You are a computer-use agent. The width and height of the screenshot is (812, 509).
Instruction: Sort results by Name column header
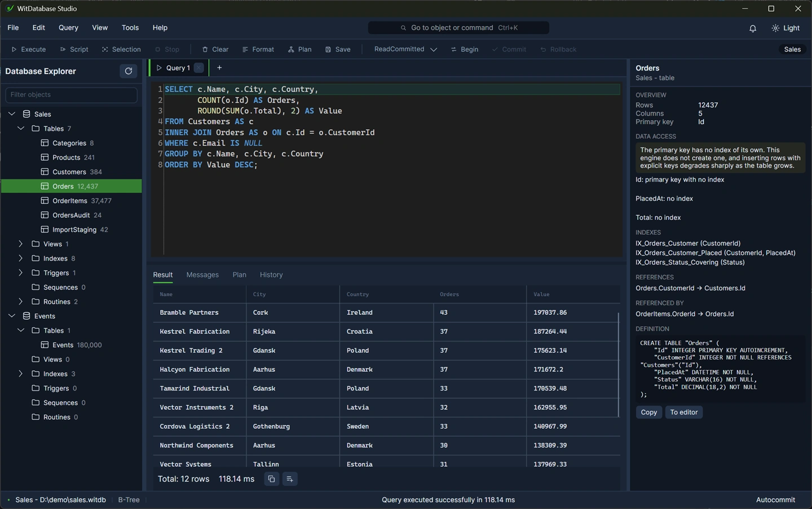(200, 295)
